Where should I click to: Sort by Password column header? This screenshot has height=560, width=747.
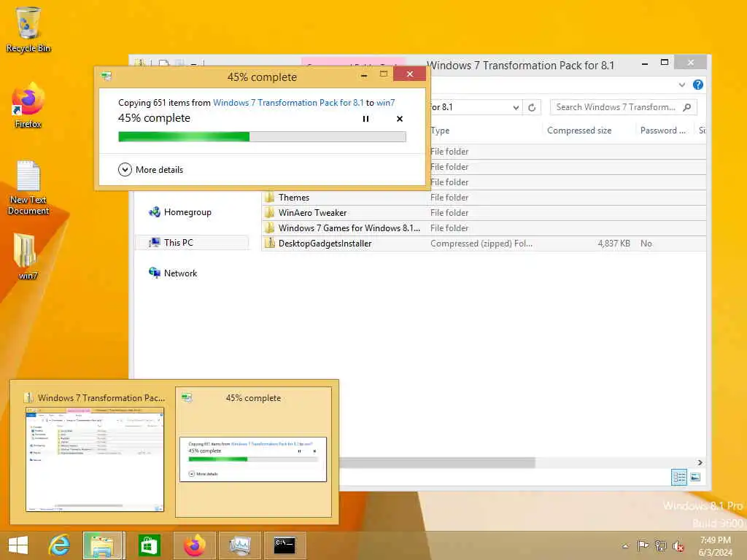click(x=662, y=131)
